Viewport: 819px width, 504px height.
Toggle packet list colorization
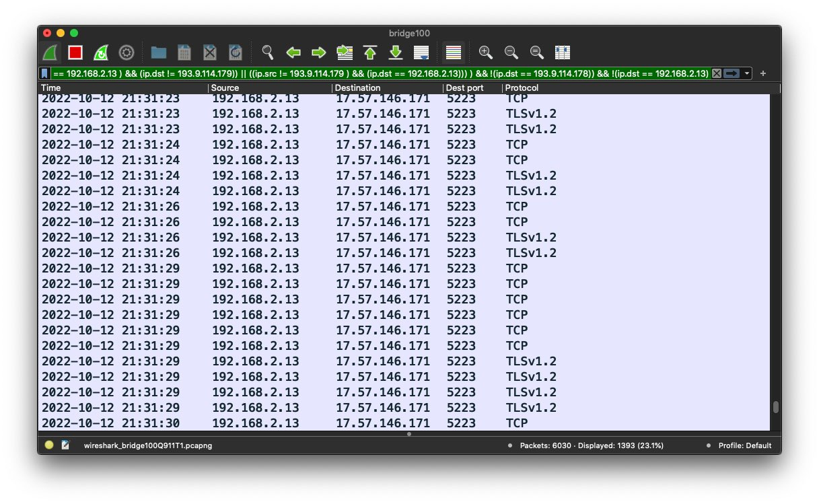[454, 52]
